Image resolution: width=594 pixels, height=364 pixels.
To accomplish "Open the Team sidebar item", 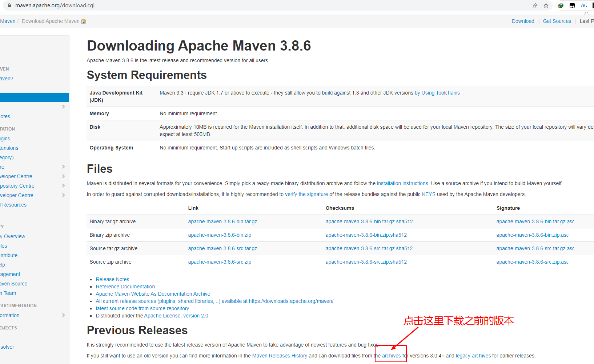I will point(8,293).
